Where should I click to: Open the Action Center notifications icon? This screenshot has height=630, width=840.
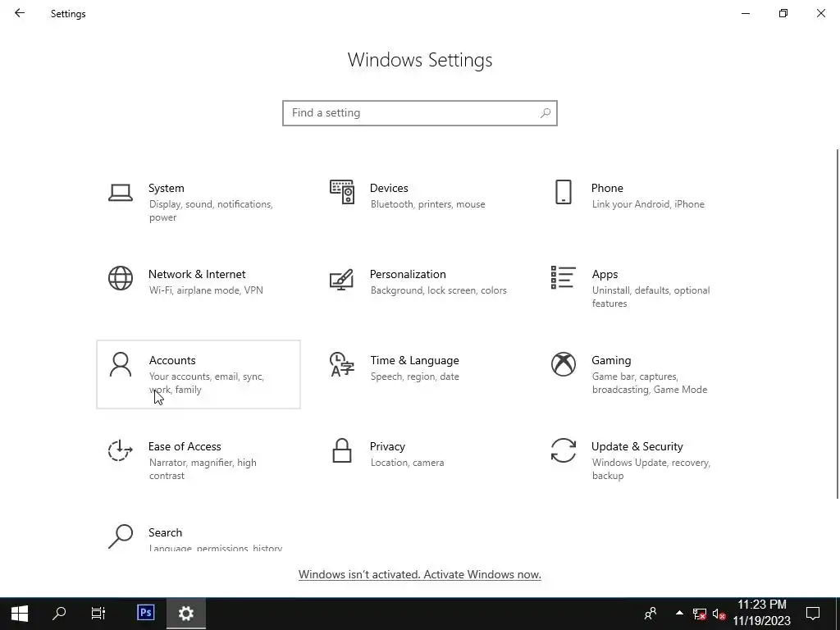(x=813, y=614)
